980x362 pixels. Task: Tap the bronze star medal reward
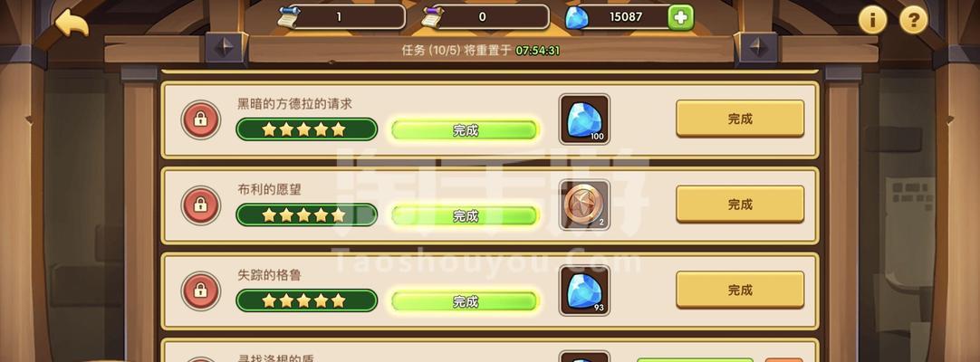584,205
